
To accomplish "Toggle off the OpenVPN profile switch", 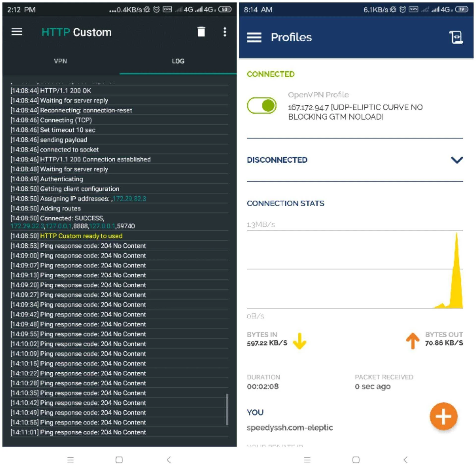I will [262, 105].
